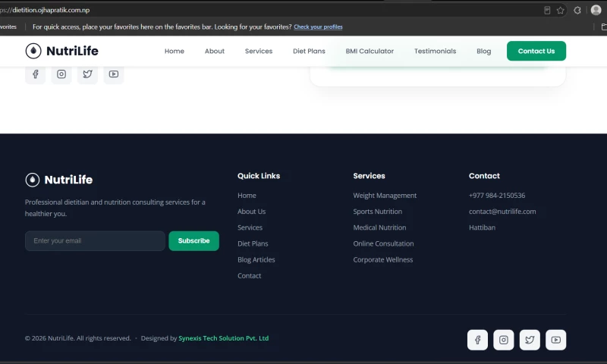This screenshot has height=364, width=607.
Task: Click the Subscribe button
Action: click(x=194, y=241)
